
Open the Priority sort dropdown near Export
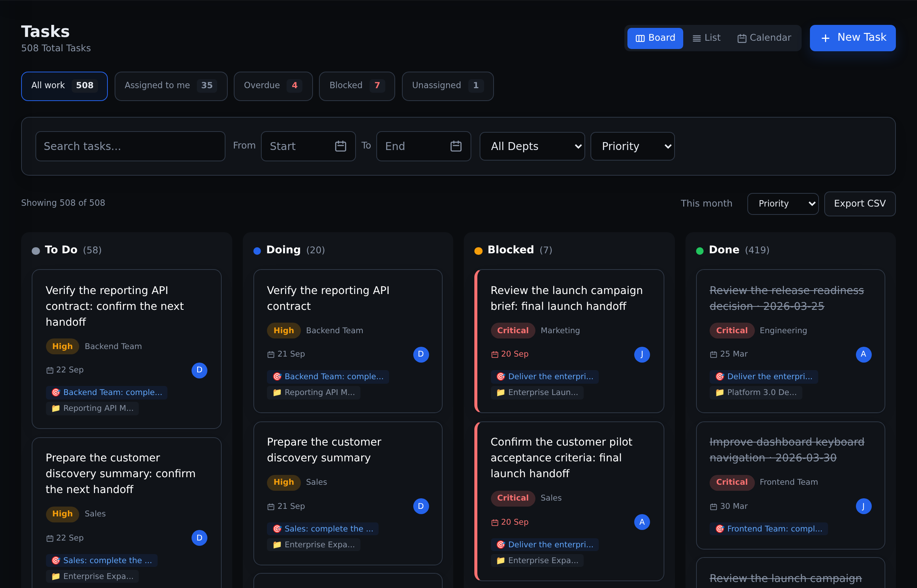[782, 204]
